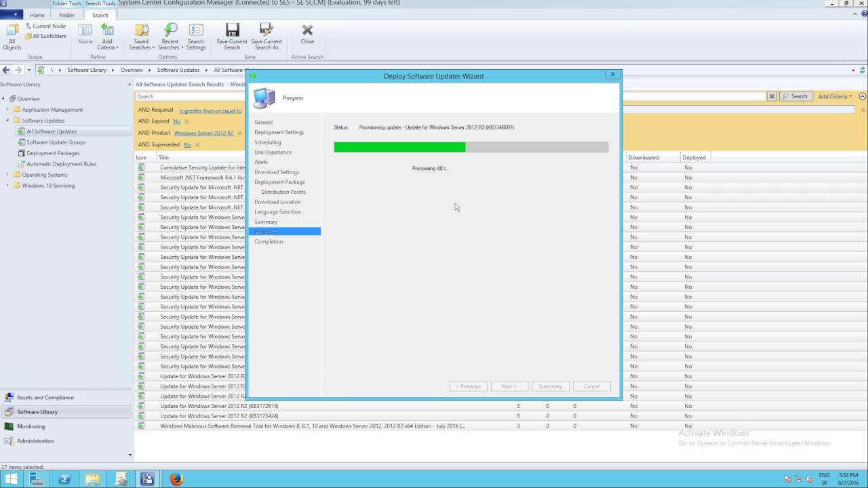Navigate forward with the forward arrow
The image size is (868, 488).
pyautogui.click(x=18, y=70)
